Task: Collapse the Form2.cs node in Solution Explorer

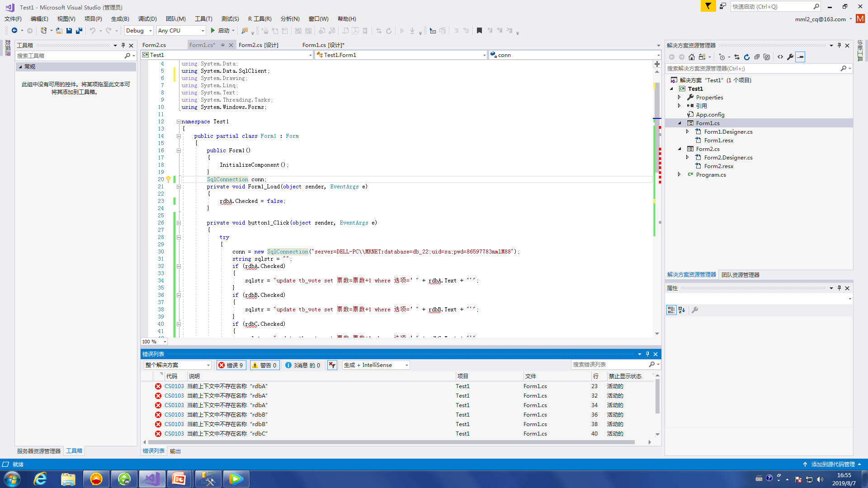Action: click(x=679, y=149)
